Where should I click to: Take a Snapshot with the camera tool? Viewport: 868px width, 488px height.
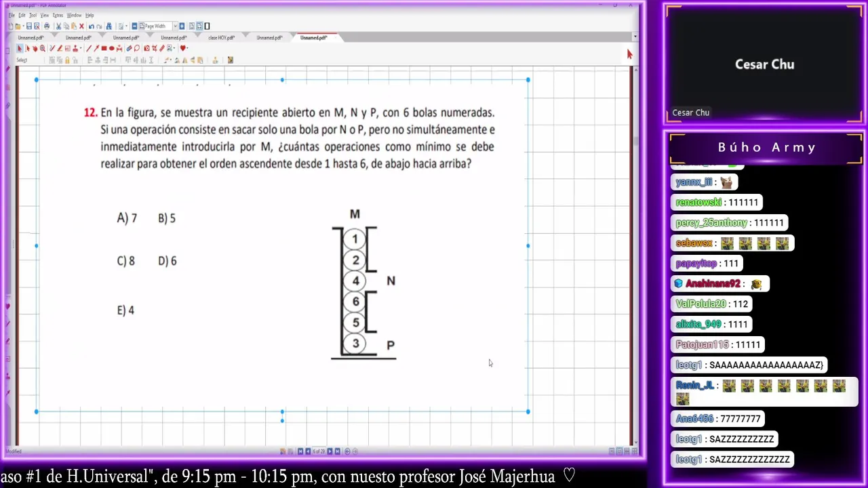click(146, 48)
